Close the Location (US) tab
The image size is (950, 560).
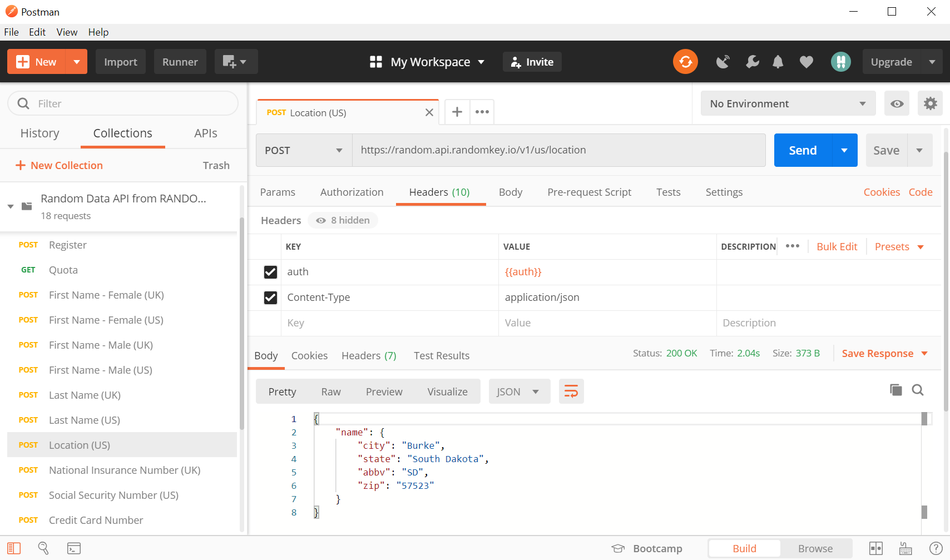(429, 113)
